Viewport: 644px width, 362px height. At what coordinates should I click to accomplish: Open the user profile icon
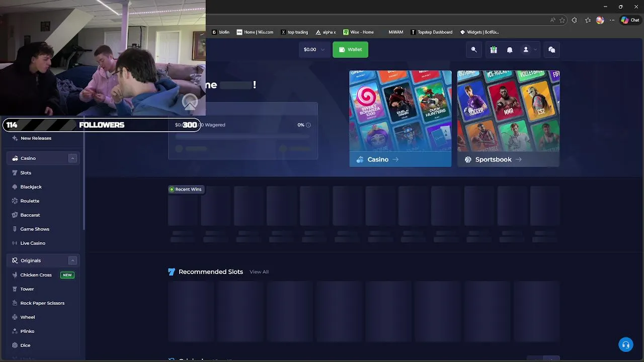pos(526,50)
